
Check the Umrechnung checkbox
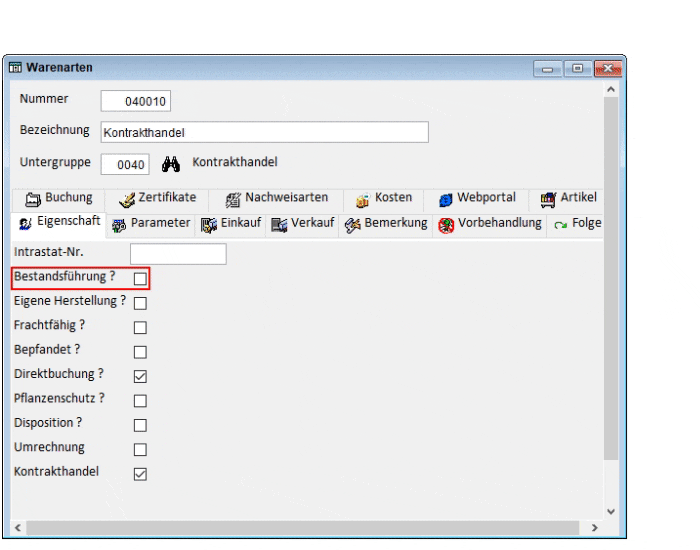(x=140, y=450)
